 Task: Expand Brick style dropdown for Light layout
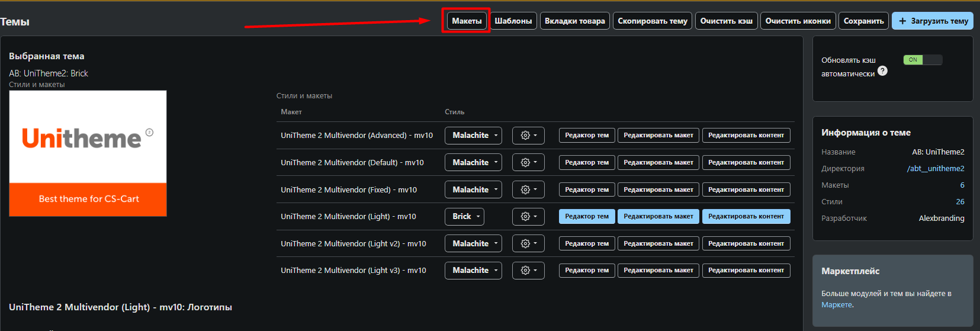(x=464, y=217)
